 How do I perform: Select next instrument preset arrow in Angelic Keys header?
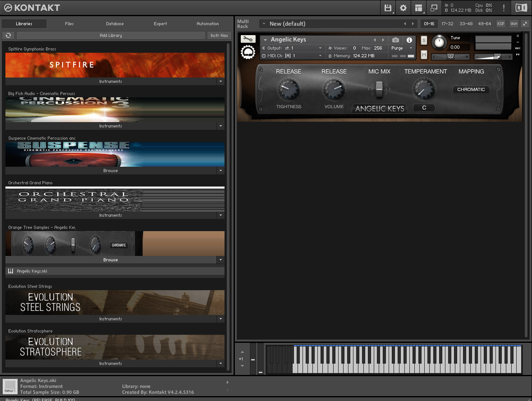pyautogui.click(x=383, y=40)
